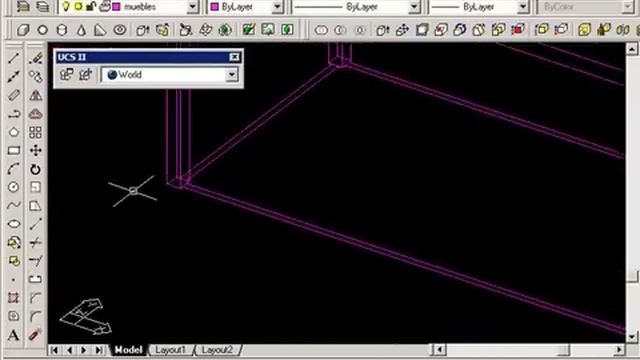Select the Hatch tool
The width and height of the screenshot is (640, 360).
point(13,298)
